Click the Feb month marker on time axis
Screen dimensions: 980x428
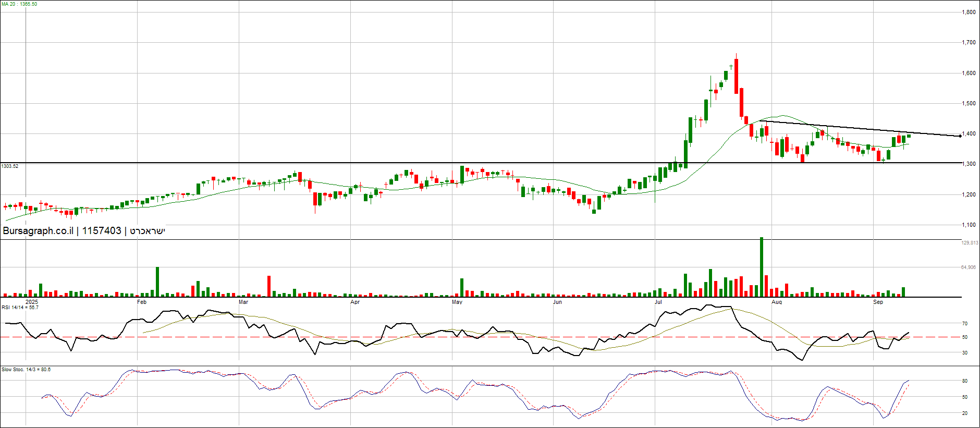tap(142, 302)
